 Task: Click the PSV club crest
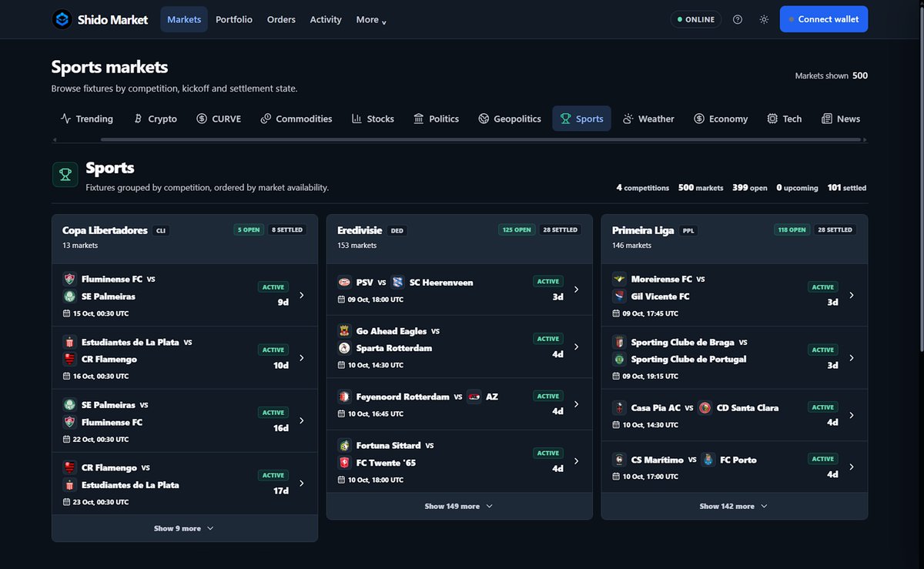(x=344, y=282)
